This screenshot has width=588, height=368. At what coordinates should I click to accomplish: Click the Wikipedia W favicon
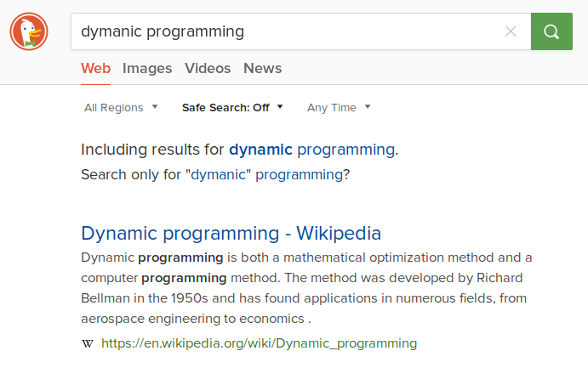(x=88, y=343)
